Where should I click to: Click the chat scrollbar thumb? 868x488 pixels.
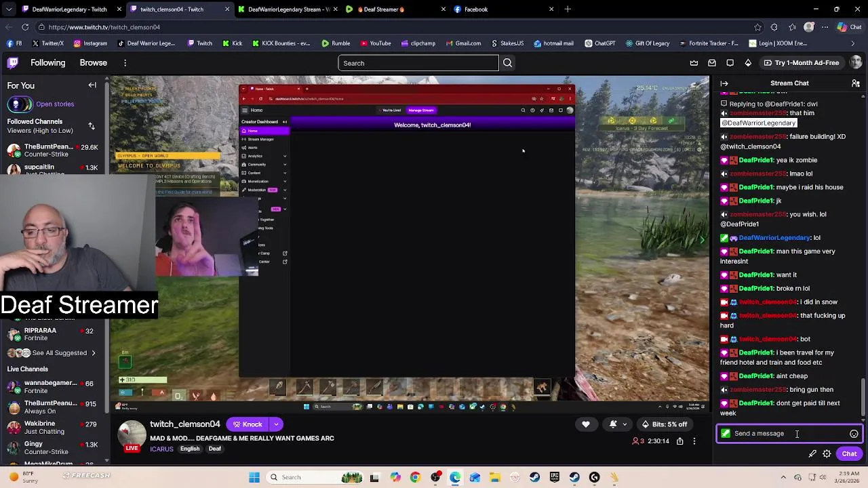863,398
